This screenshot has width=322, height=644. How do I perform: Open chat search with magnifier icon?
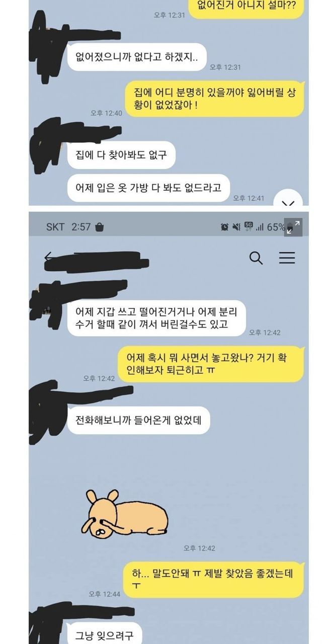click(x=256, y=258)
